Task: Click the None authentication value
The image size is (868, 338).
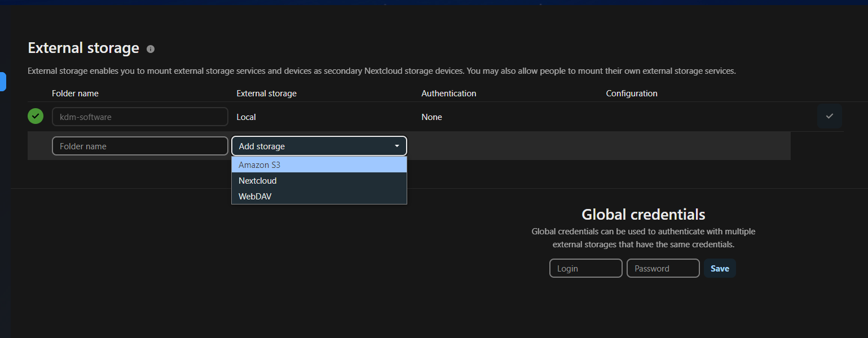Action: (x=431, y=117)
